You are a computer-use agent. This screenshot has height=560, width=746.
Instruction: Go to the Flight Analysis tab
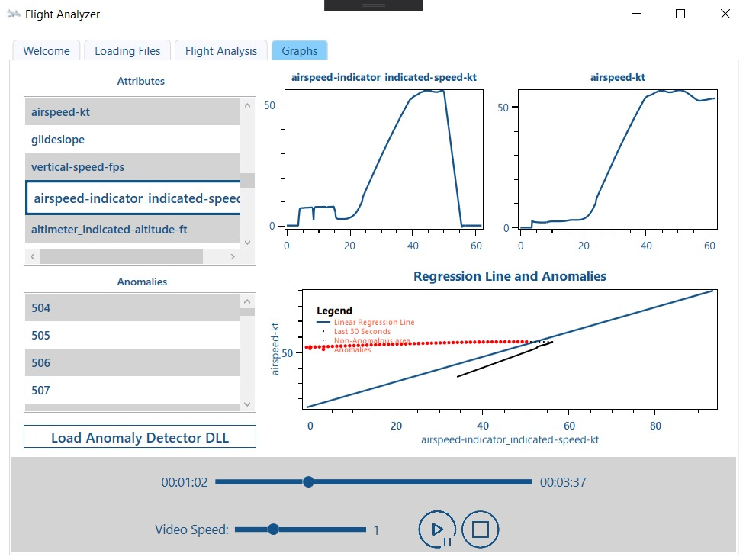pyautogui.click(x=220, y=50)
